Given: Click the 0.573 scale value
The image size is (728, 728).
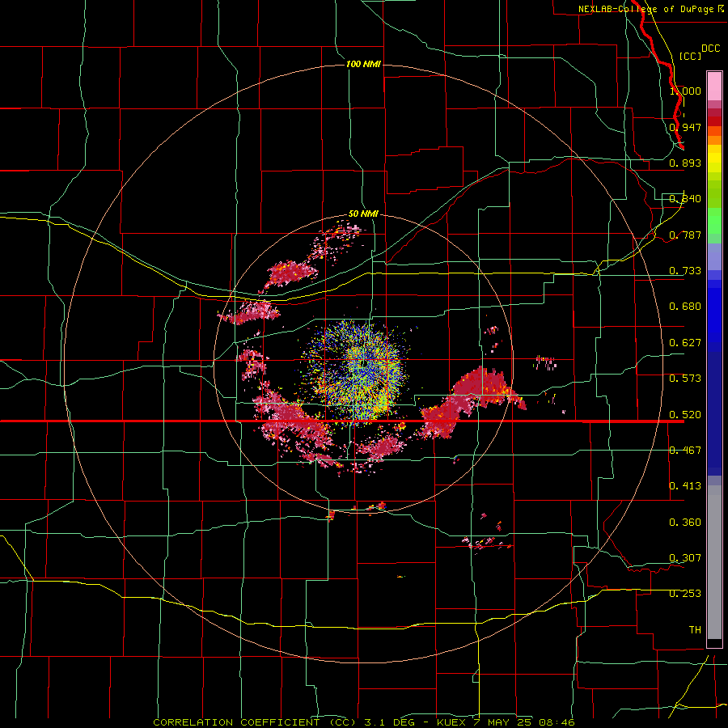Looking at the screenshot, I should [685, 378].
